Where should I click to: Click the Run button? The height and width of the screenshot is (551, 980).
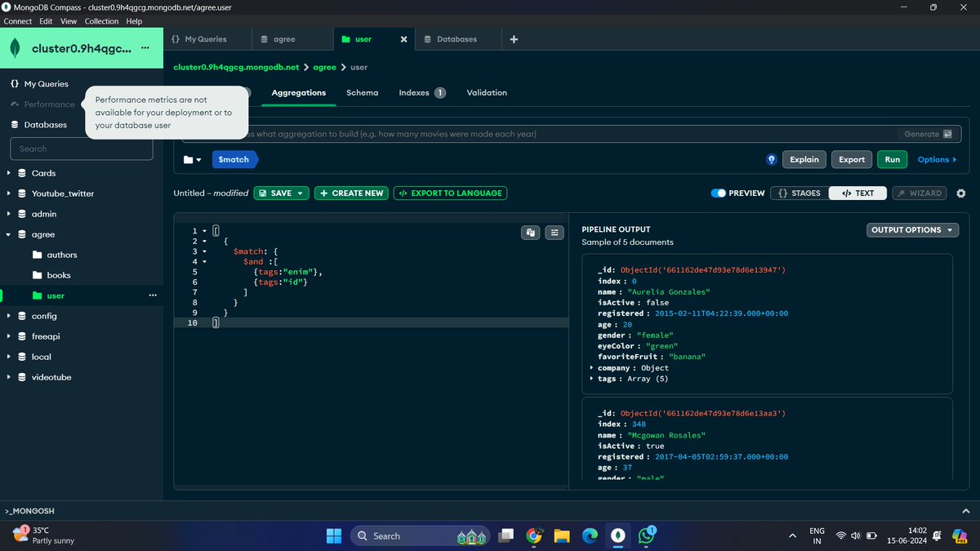click(x=892, y=159)
